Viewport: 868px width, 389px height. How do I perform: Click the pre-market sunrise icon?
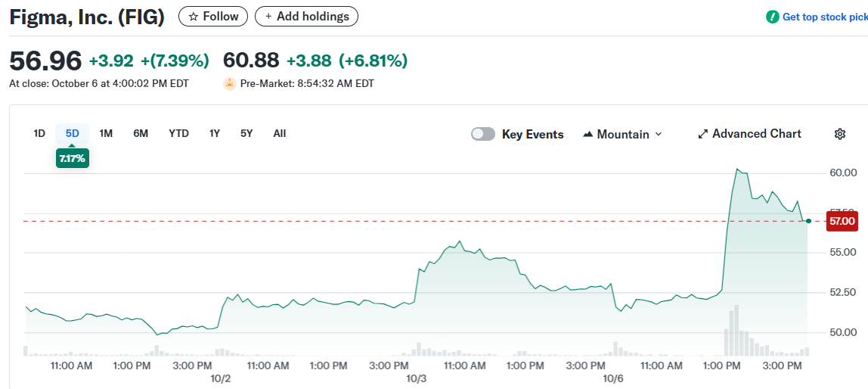click(x=230, y=83)
